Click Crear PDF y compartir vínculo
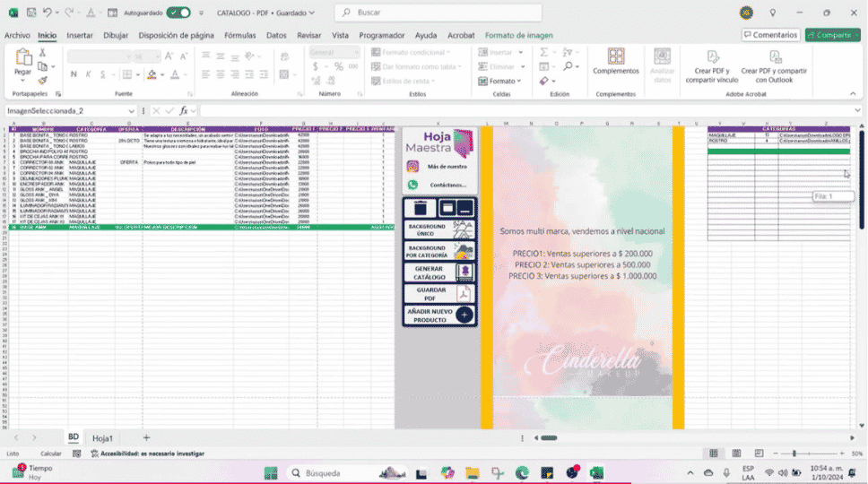The image size is (868, 484). (x=712, y=66)
